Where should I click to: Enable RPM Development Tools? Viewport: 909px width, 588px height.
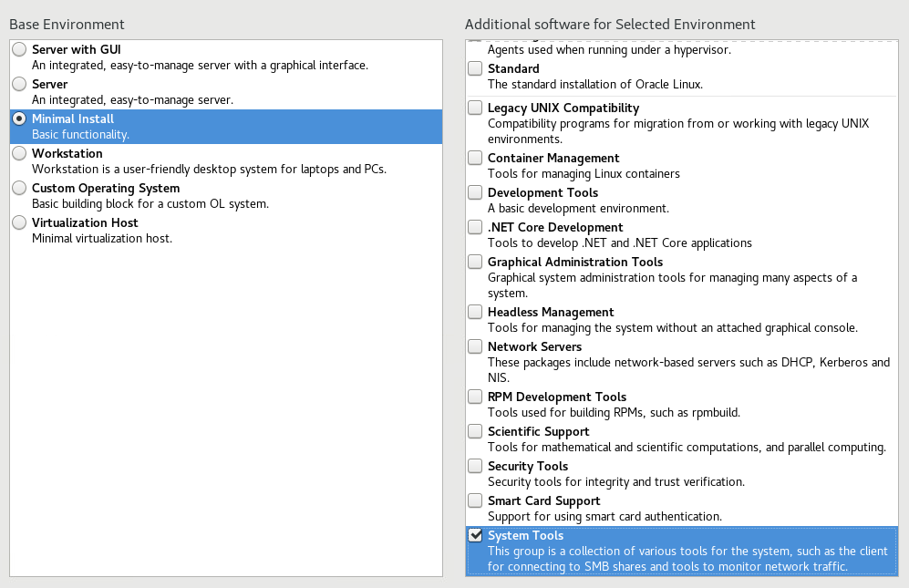pyautogui.click(x=475, y=396)
